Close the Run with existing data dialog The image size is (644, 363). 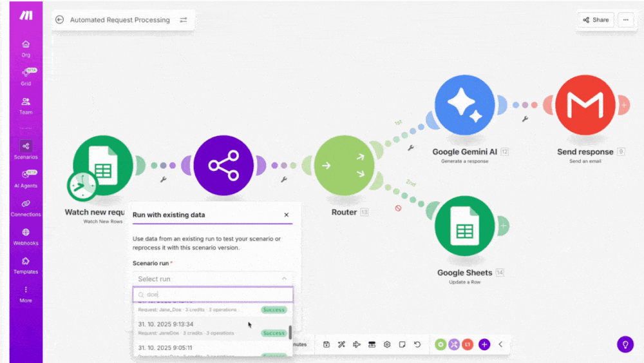coord(287,215)
